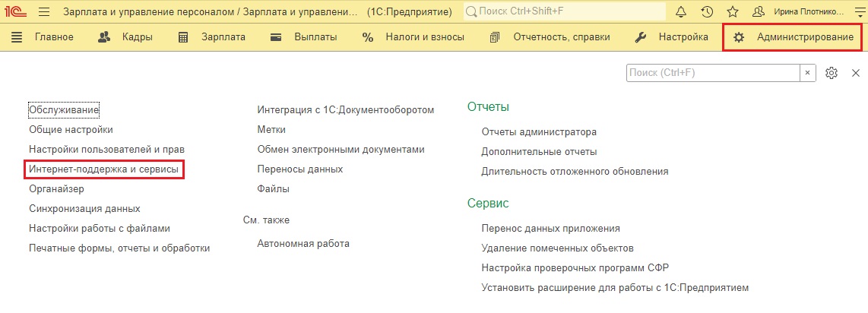Open Переносы данных link
Viewport: 868px width, 313px height.
(300, 169)
